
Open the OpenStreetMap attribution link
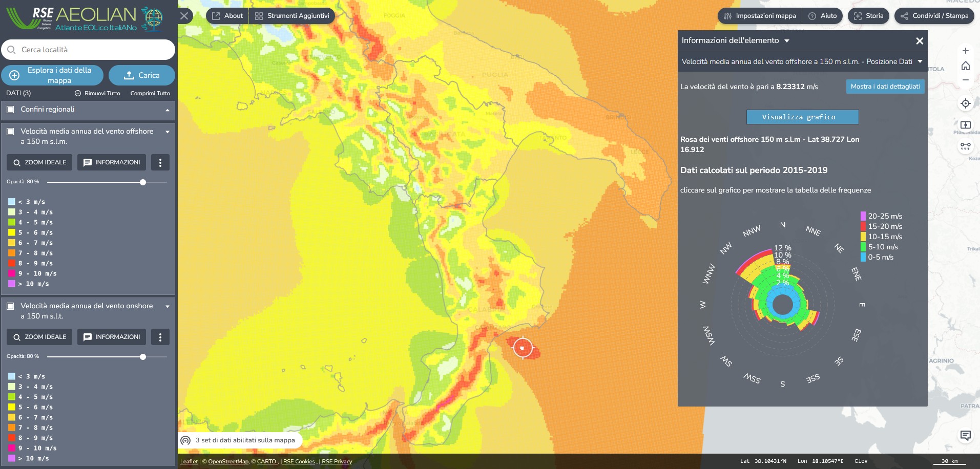pyautogui.click(x=228, y=461)
